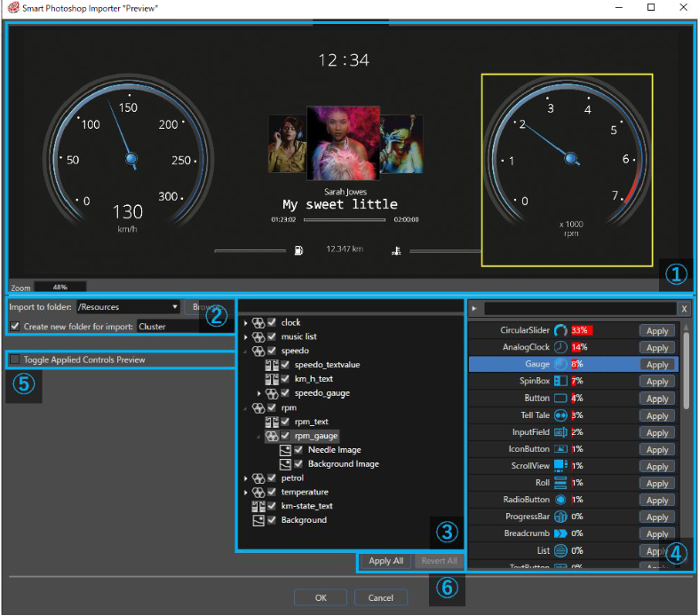Click the Gauge control icon
Viewport: 699px width, 616px height.
click(560, 364)
